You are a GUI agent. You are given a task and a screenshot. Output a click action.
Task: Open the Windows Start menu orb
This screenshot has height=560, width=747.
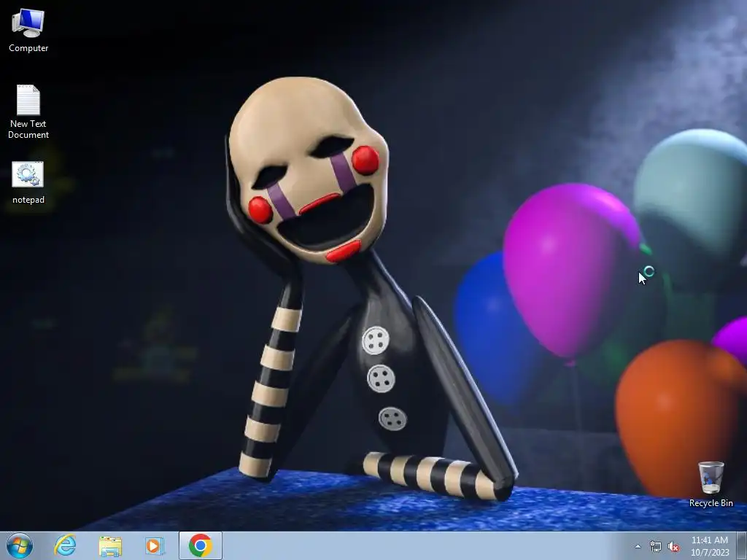pyautogui.click(x=20, y=545)
